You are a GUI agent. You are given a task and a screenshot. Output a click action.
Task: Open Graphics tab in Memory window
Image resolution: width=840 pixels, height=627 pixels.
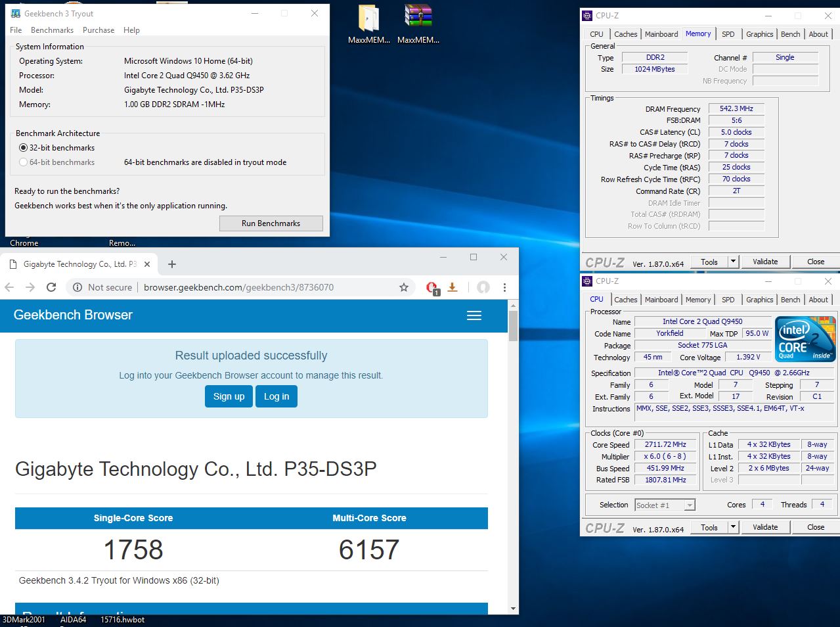[x=759, y=34]
